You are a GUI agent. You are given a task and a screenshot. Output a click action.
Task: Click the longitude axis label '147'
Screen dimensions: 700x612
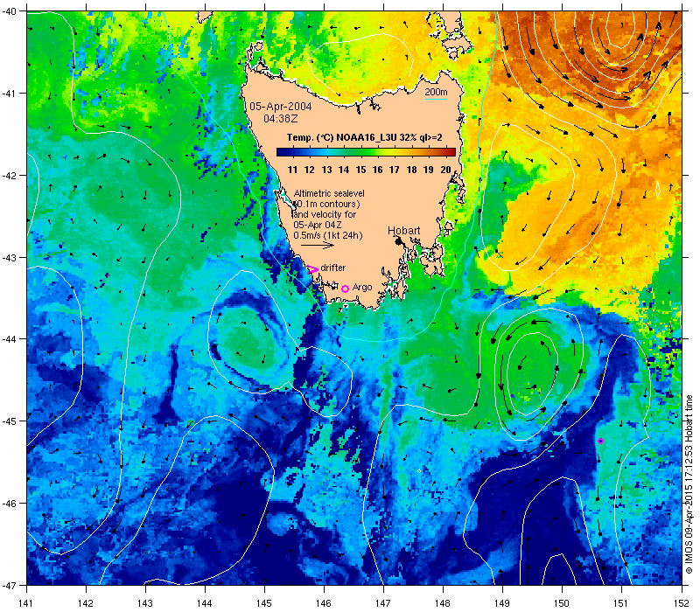click(x=383, y=603)
